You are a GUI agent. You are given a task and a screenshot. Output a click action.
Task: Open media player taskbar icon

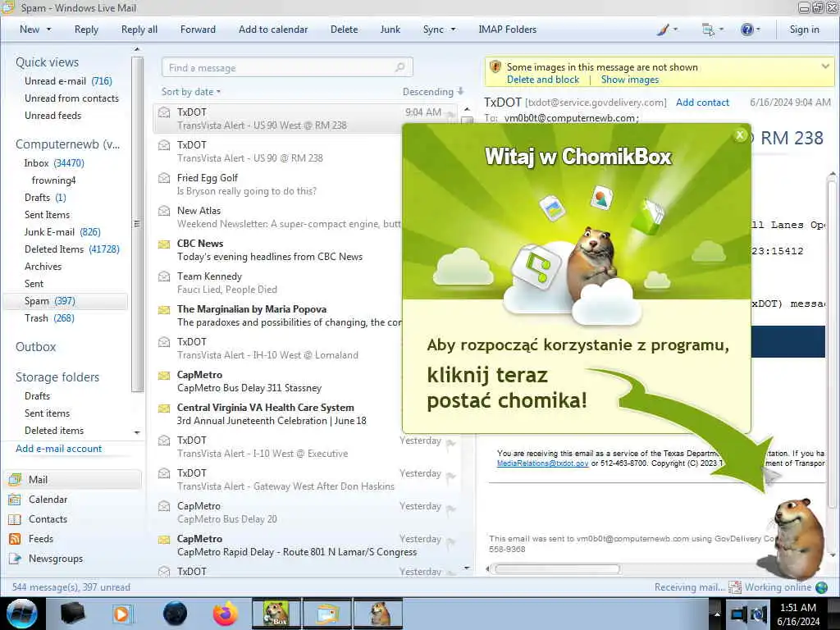(121, 614)
